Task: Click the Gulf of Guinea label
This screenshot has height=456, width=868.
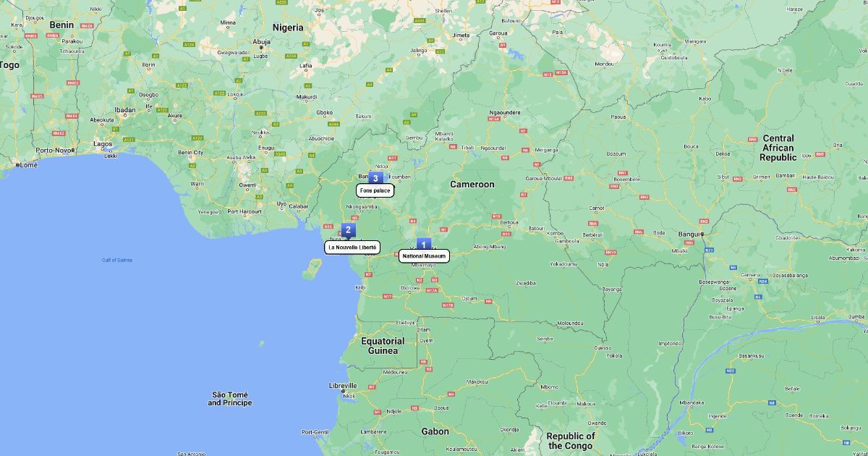Action: (x=117, y=260)
